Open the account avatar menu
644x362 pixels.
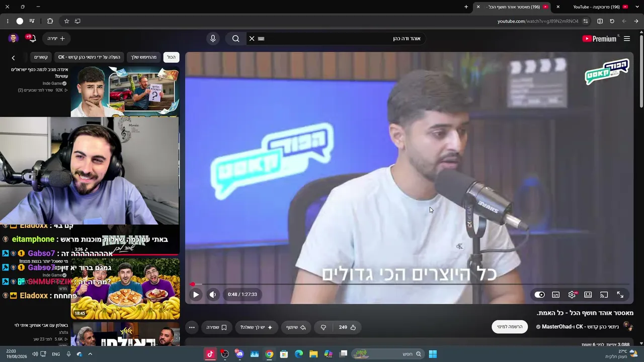pos(14,39)
